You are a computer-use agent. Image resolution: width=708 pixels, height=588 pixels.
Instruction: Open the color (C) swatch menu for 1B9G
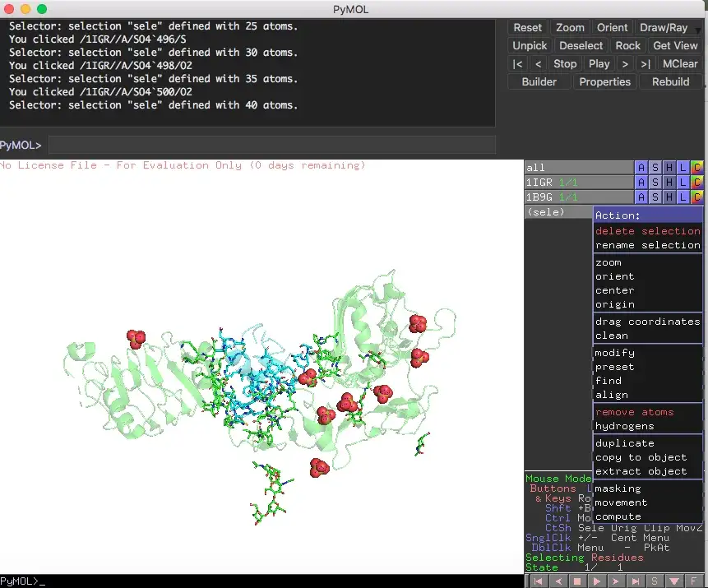pyautogui.click(x=697, y=197)
